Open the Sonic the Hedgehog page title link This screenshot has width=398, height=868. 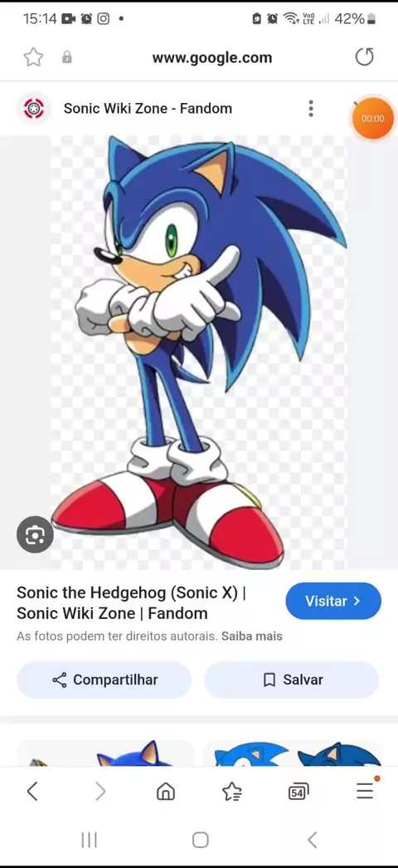pyautogui.click(x=132, y=602)
